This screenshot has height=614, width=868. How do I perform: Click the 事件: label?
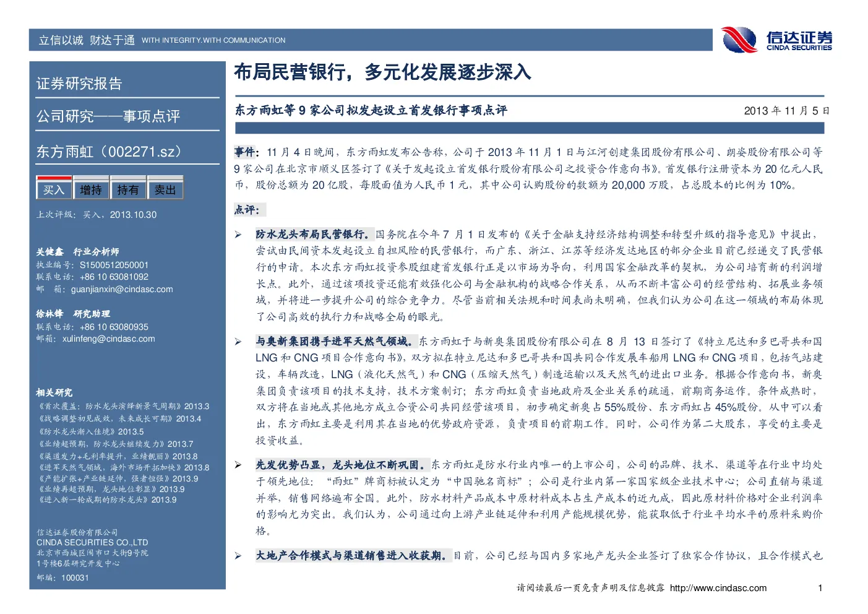coord(246,152)
